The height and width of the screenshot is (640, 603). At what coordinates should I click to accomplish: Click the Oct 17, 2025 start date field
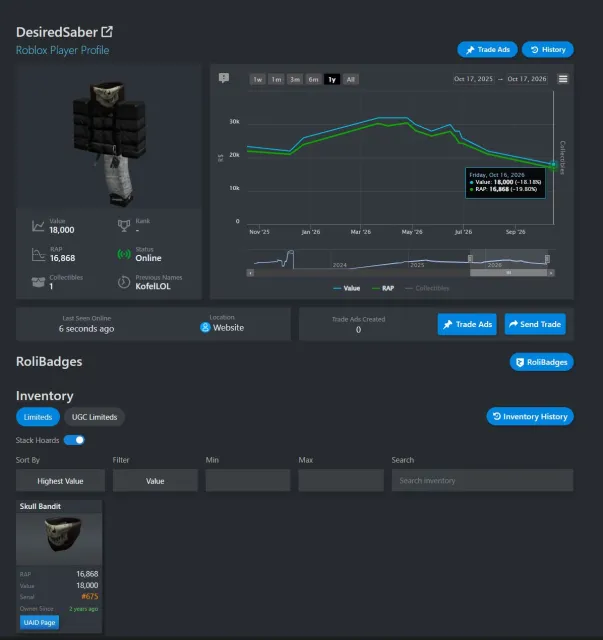click(473, 79)
